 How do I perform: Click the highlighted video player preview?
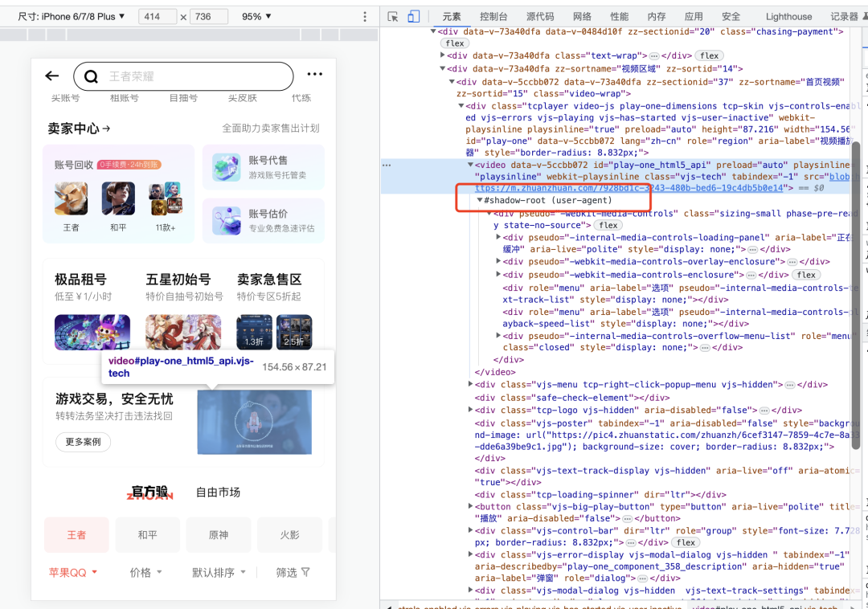(255, 422)
